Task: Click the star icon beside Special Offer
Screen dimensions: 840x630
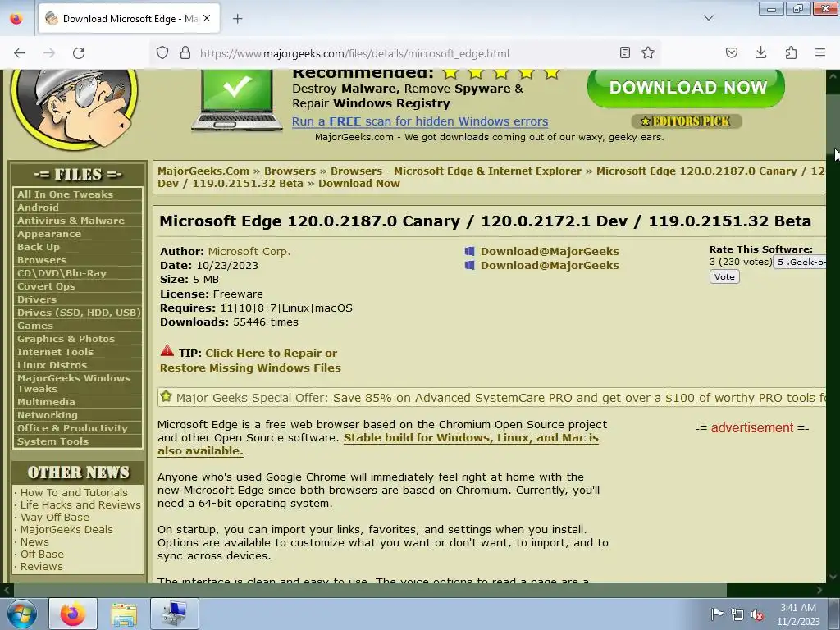Action: pos(166,396)
